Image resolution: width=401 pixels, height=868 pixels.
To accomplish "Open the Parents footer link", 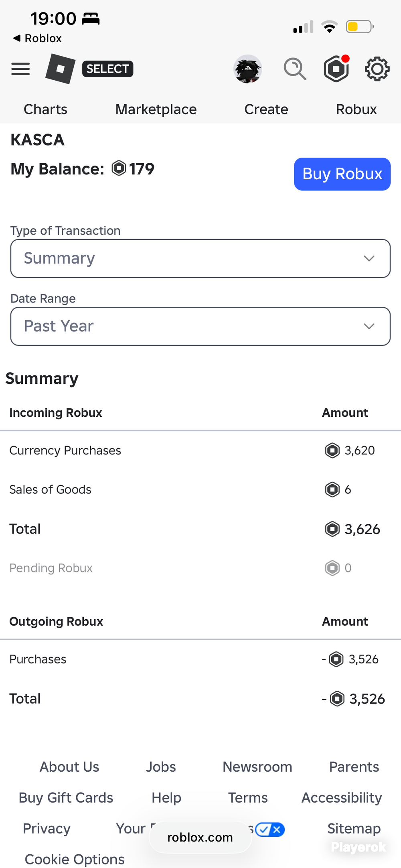I will 354,767.
